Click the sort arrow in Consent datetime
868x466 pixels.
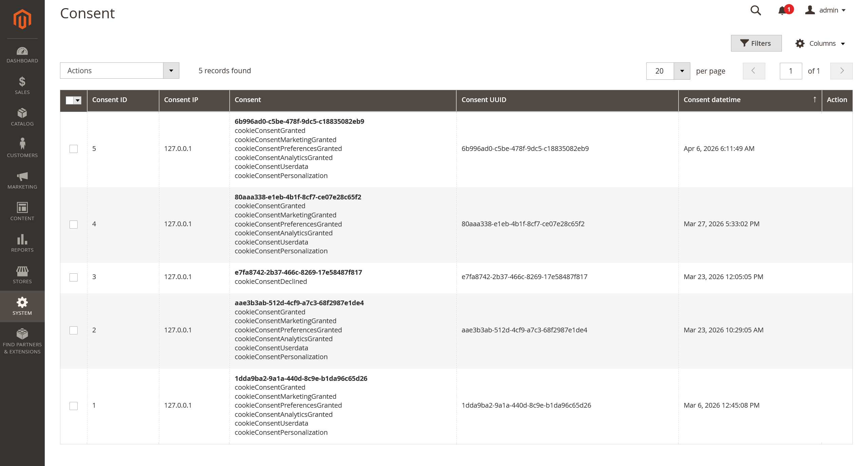tap(815, 99)
